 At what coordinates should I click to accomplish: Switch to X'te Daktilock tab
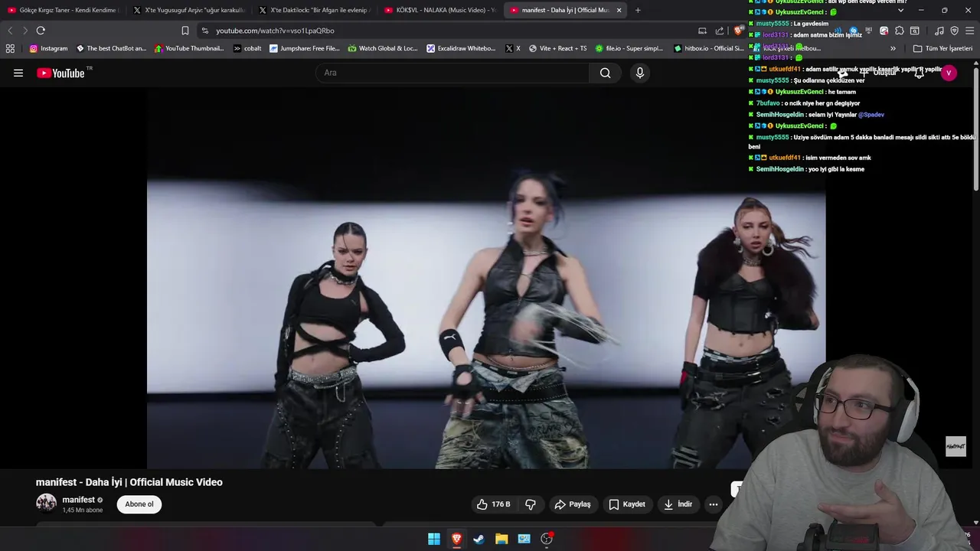pos(314,10)
